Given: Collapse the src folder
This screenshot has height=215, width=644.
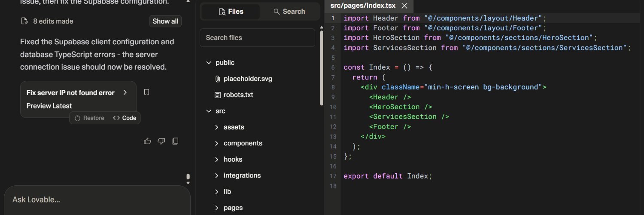Looking at the screenshot, I should (209, 111).
